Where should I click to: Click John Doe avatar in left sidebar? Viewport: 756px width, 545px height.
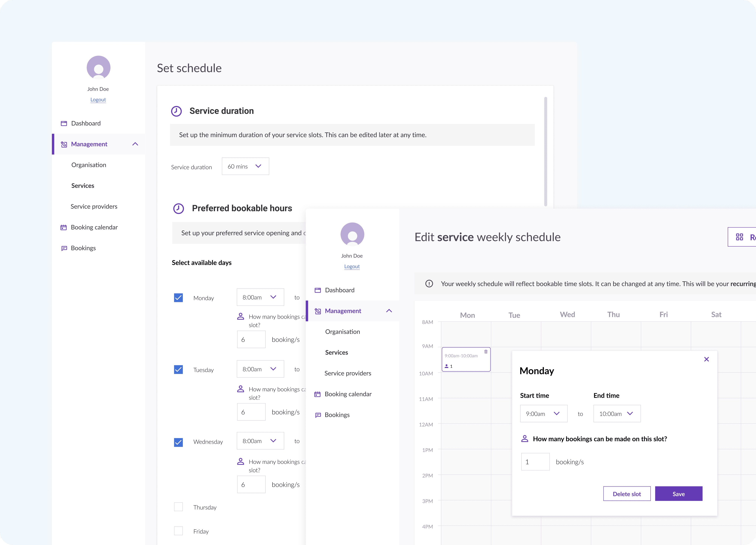point(98,67)
